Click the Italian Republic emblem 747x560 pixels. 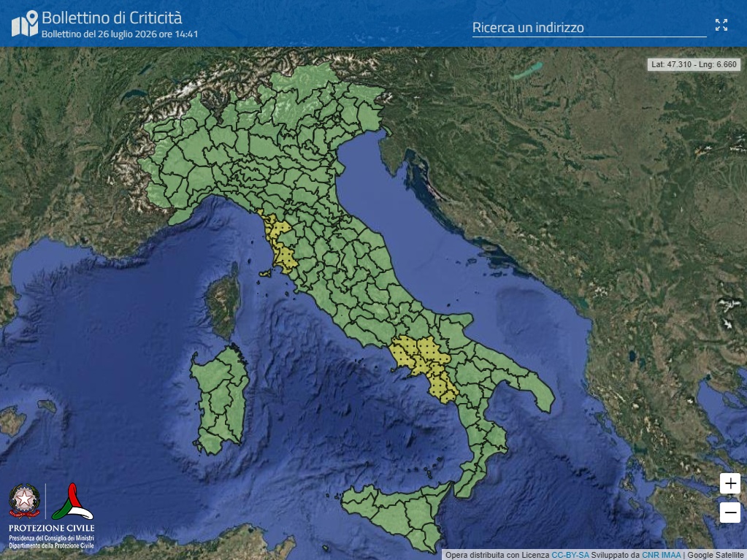click(24, 500)
